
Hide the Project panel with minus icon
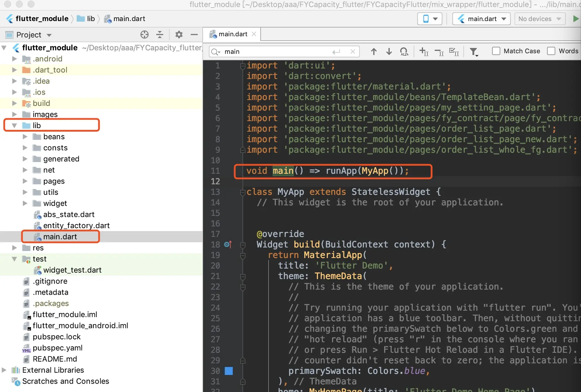coord(194,35)
